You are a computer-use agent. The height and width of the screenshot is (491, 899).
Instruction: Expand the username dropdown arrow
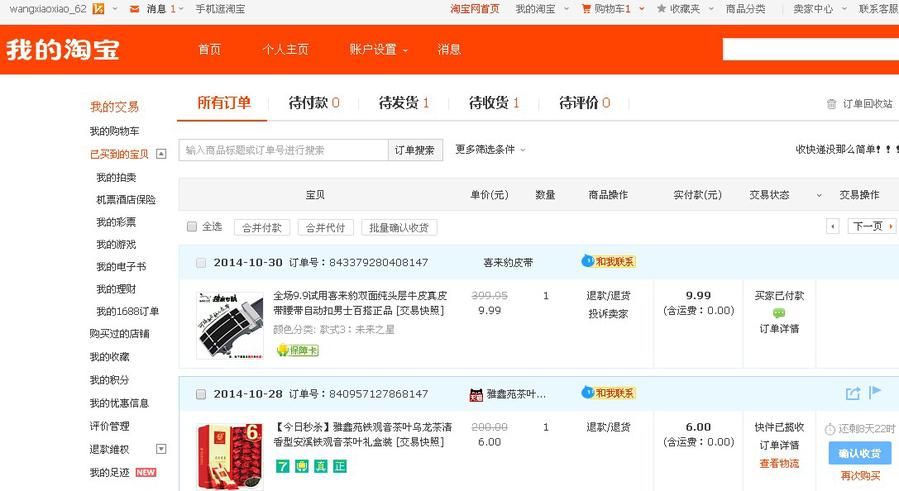115,9
